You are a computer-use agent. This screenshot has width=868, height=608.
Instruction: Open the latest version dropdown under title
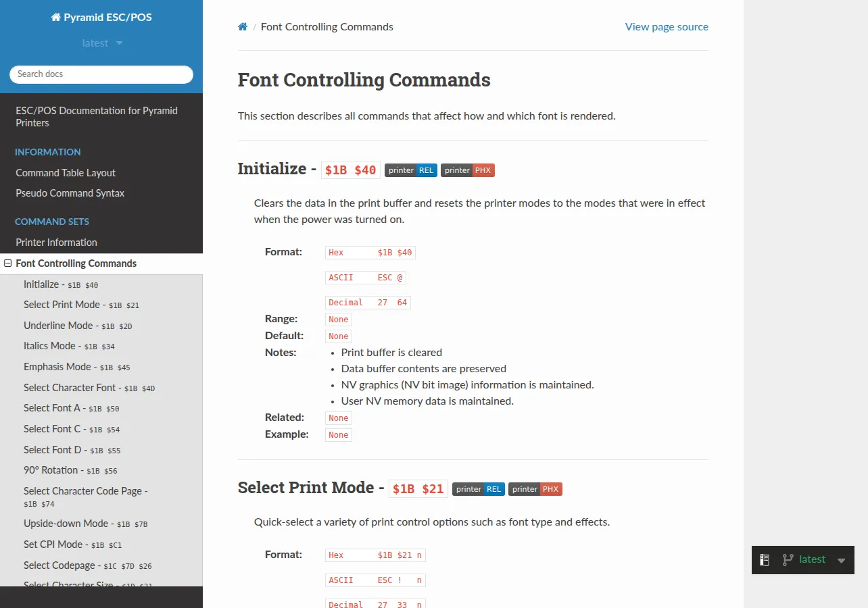click(x=103, y=43)
